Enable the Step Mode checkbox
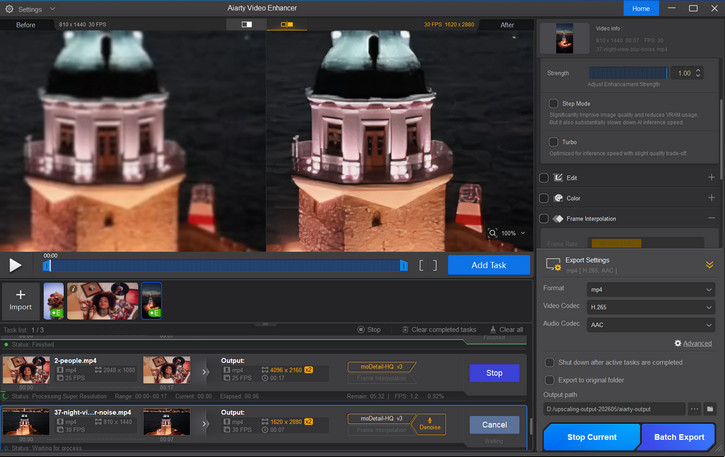 click(x=553, y=103)
